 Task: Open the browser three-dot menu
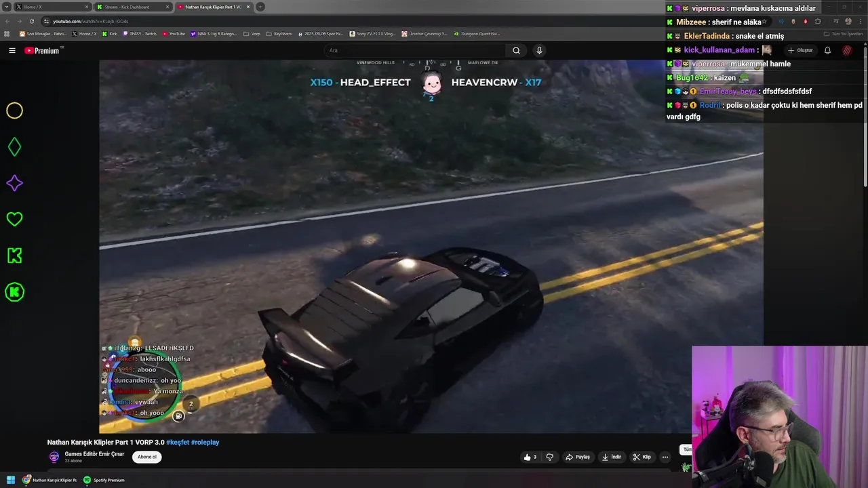[x=859, y=21]
